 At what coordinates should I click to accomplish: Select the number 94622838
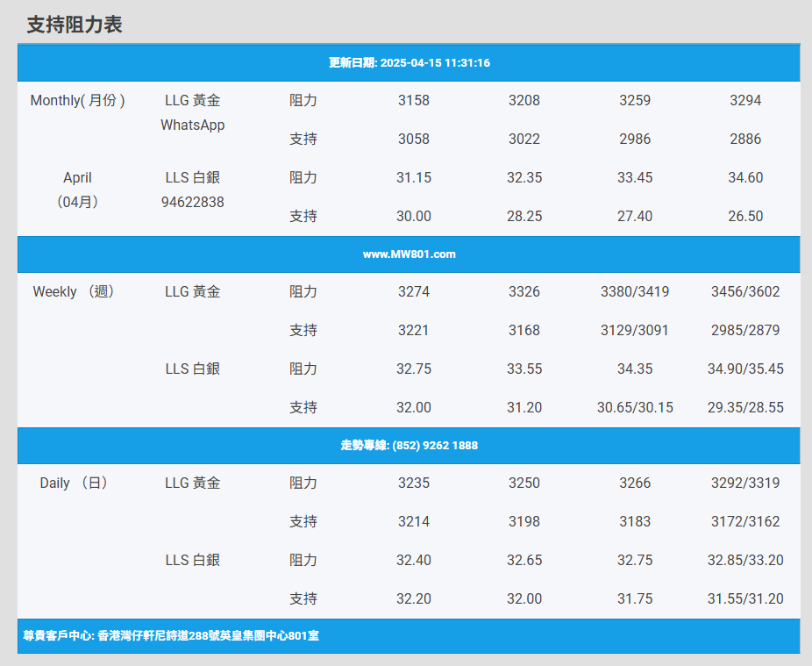tap(193, 202)
